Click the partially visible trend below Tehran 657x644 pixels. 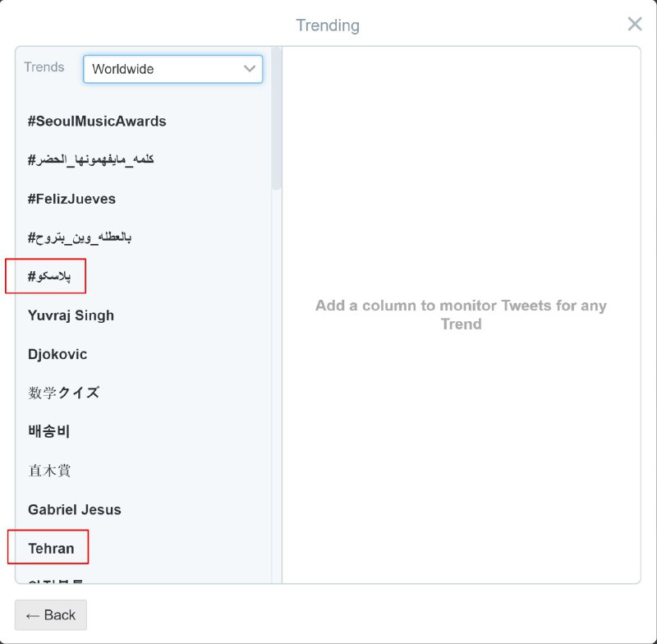56,580
